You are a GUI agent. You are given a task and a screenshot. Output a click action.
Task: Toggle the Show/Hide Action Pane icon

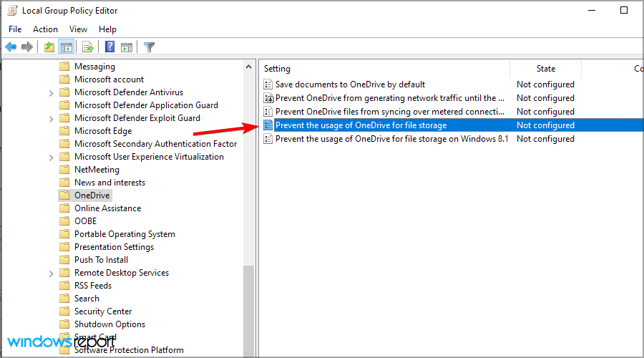click(x=127, y=47)
